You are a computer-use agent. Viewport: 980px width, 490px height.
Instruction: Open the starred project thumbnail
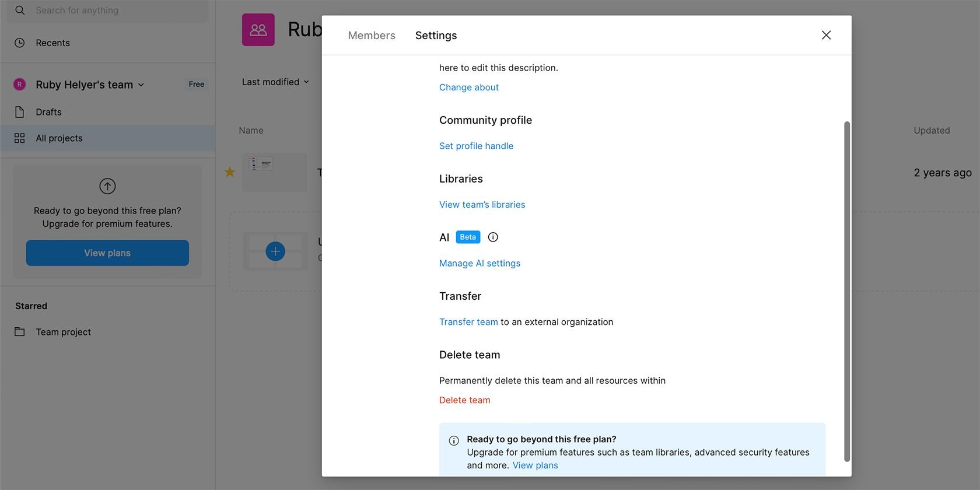[x=274, y=172]
